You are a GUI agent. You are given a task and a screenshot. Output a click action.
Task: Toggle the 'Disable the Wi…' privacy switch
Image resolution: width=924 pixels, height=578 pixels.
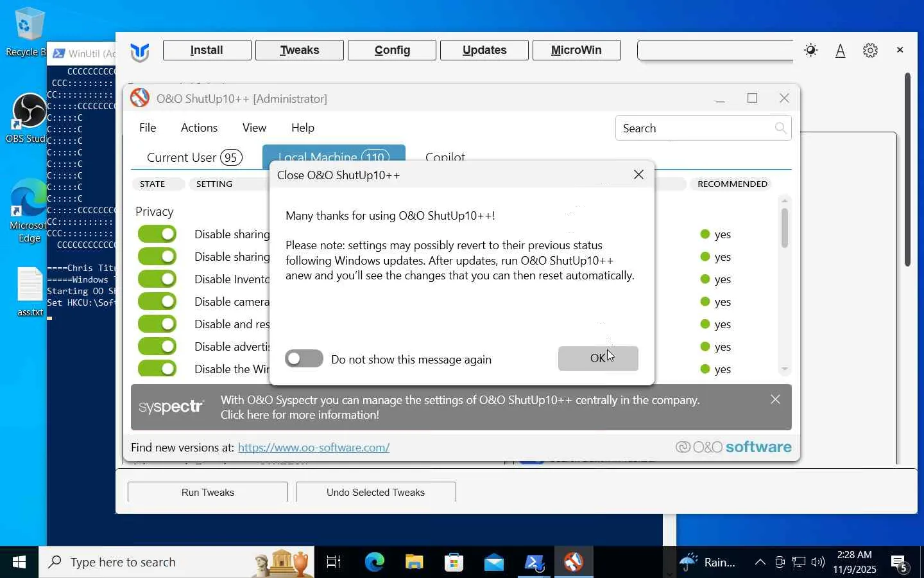(x=157, y=369)
